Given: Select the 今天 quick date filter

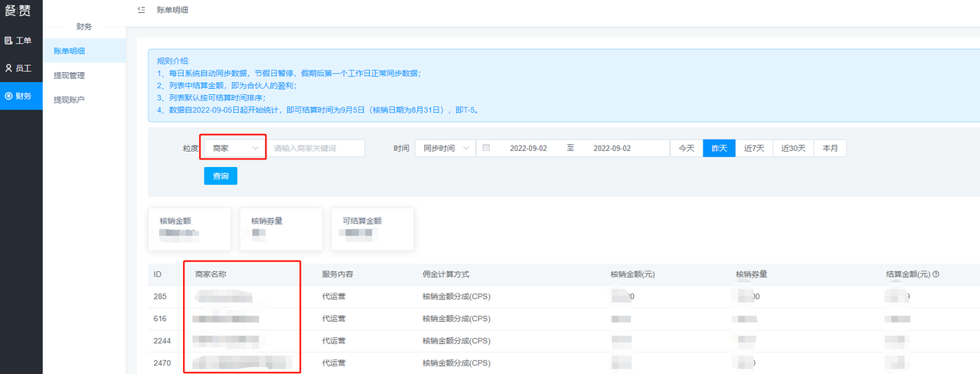Looking at the screenshot, I should 686,148.
